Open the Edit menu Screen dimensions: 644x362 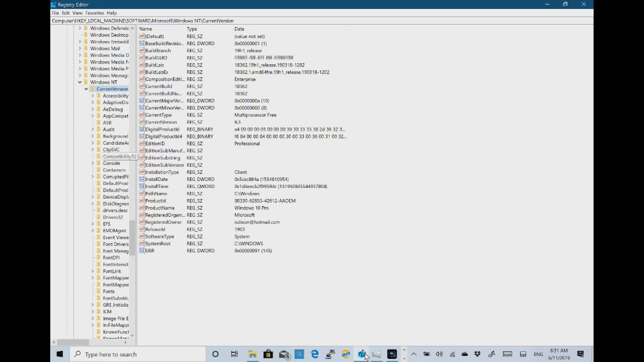(x=66, y=13)
